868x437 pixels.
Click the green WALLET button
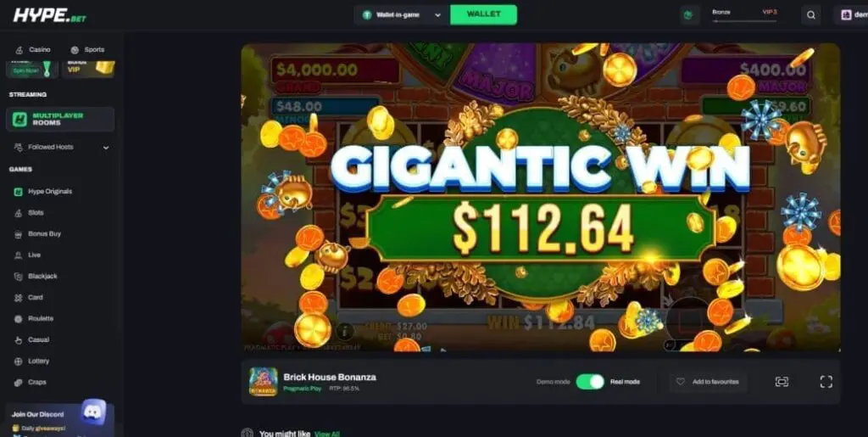(x=484, y=15)
